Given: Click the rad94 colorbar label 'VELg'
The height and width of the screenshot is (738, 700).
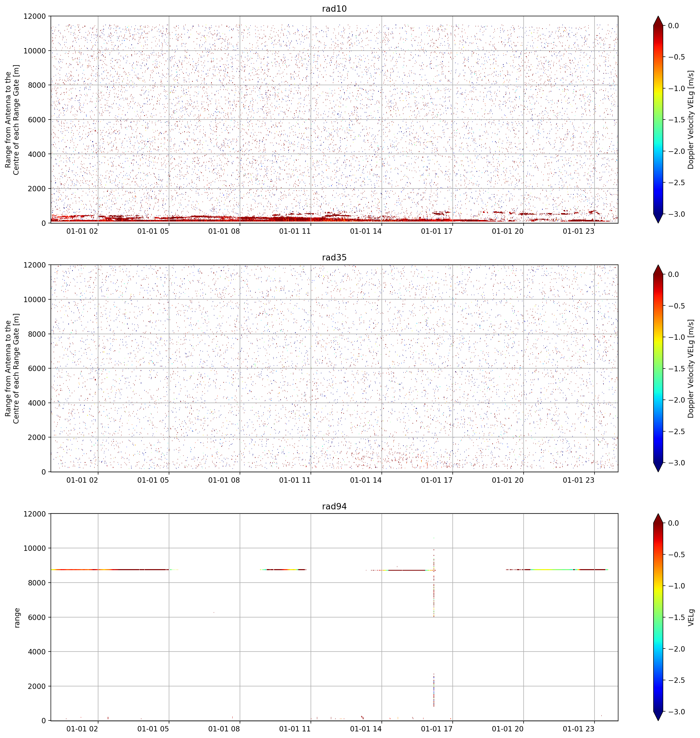Looking at the screenshot, I should click(691, 617).
